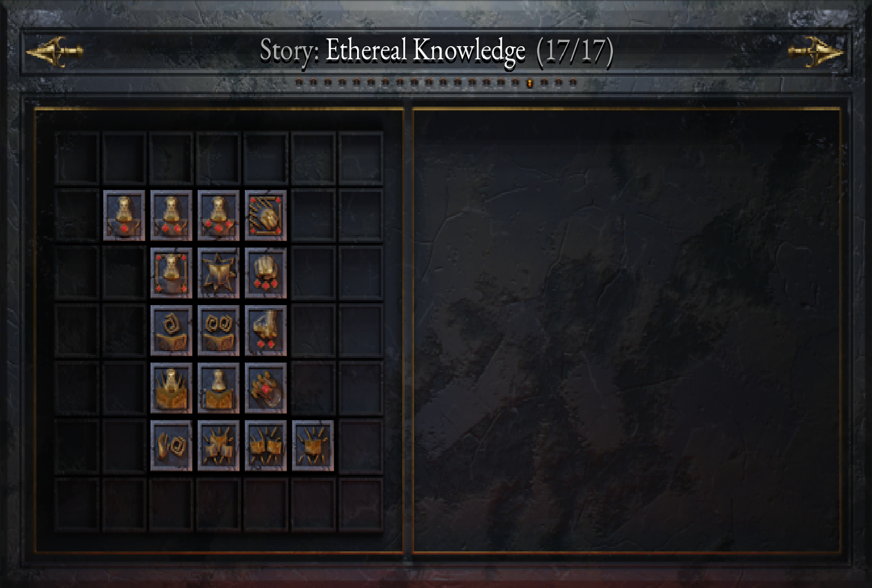Select the three glowing books icon
Screen dimensions: 872x588
point(218,445)
